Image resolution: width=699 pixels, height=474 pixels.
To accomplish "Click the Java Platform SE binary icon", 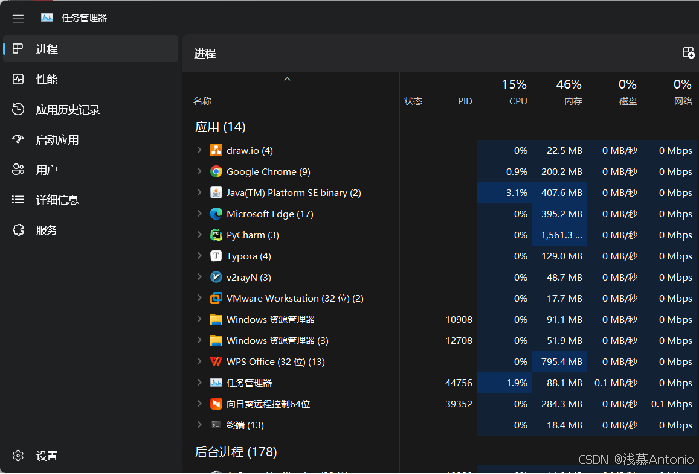I will [x=216, y=193].
